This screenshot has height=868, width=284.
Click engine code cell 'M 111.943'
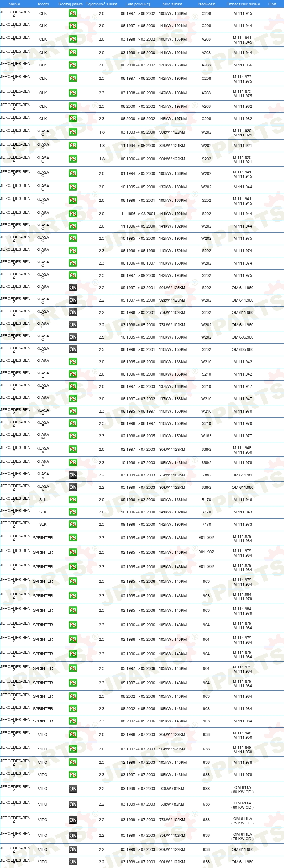tap(243, 512)
